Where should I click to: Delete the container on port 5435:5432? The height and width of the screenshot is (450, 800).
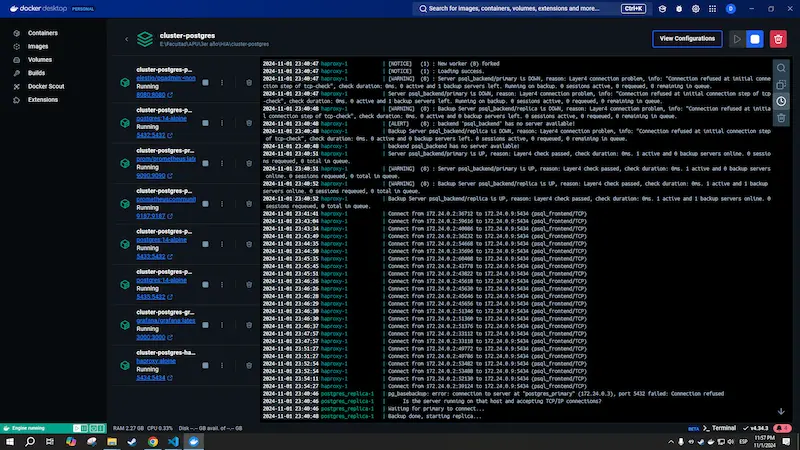pyautogui.click(x=249, y=285)
